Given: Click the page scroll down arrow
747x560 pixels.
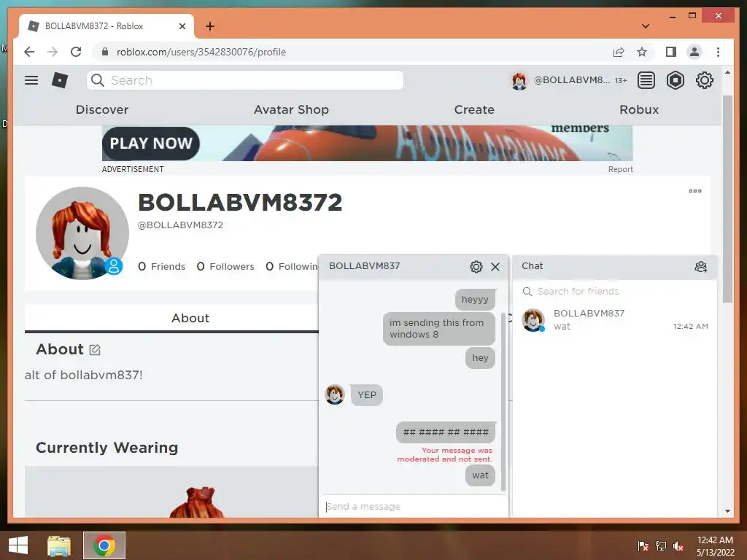Looking at the screenshot, I should pos(727,511).
